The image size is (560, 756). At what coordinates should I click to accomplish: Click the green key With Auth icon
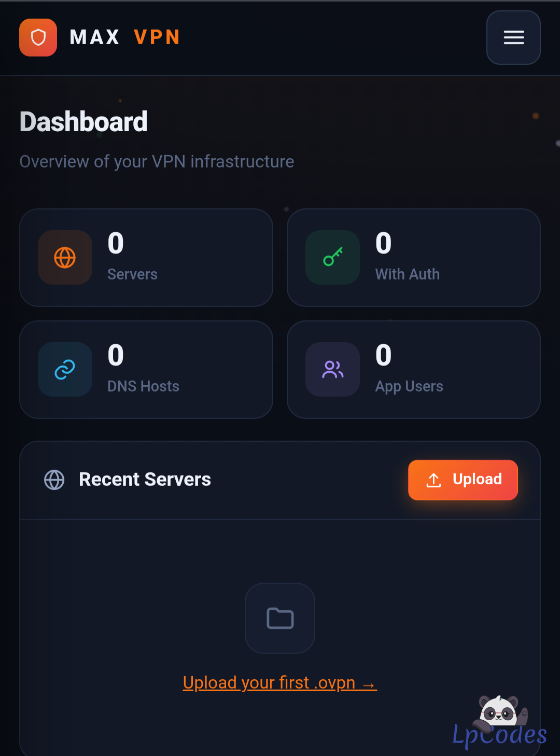(x=332, y=257)
